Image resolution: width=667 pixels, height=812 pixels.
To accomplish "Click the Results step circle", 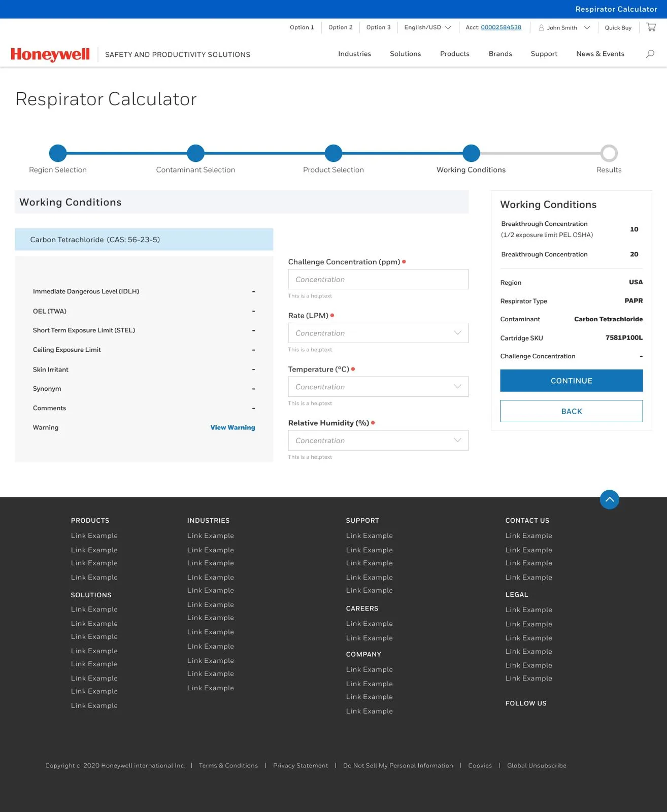I will 609,153.
